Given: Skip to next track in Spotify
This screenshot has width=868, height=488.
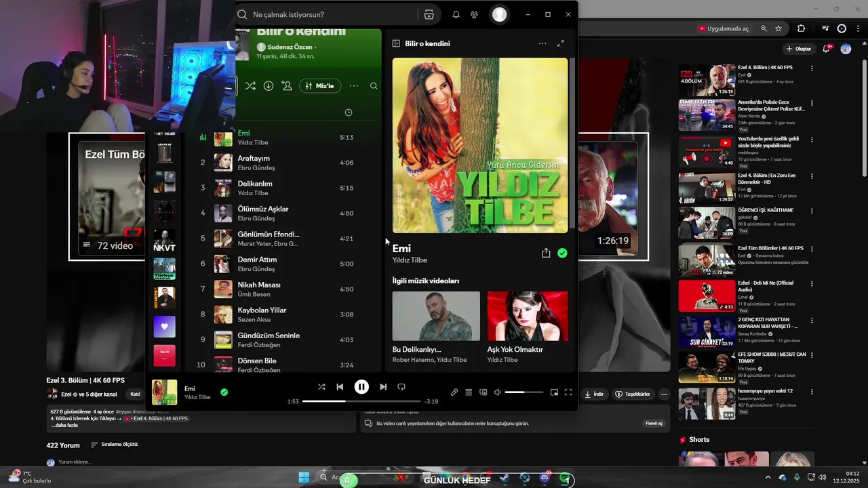Looking at the screenshot, I should 383,387.
